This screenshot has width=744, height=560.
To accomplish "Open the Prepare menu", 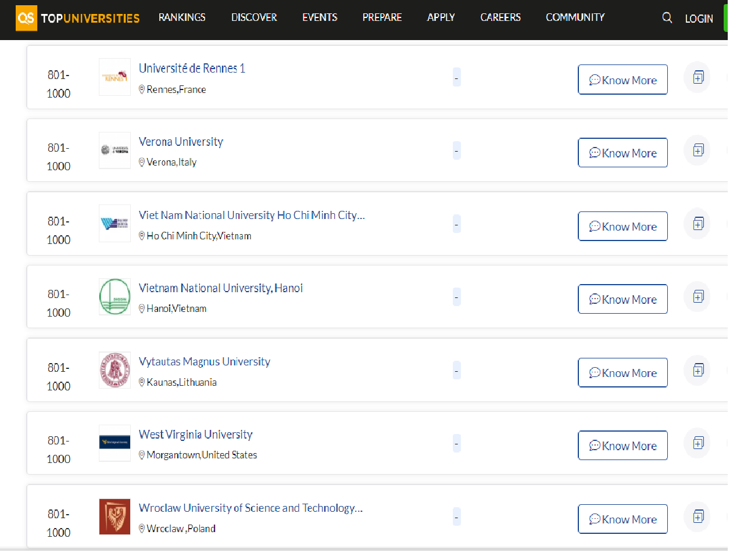I will 382,17.
